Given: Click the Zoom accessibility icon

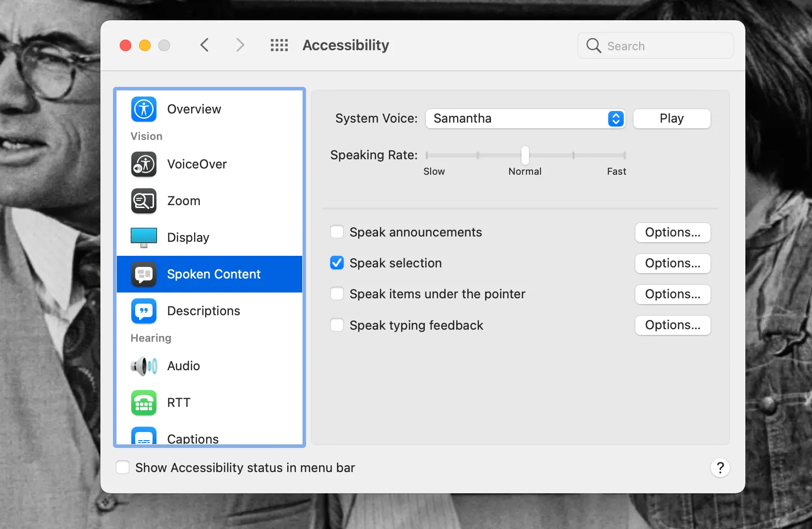Looking at the screenshot, I should point(143,201).
